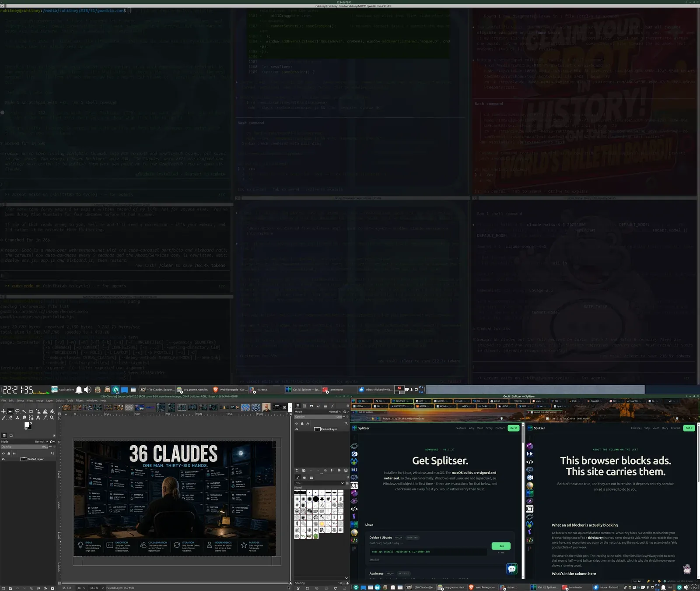The height and width of the screenshot is (591, 700).
Task: Select the large hard round brush
Action: click(x=316, y=499)
